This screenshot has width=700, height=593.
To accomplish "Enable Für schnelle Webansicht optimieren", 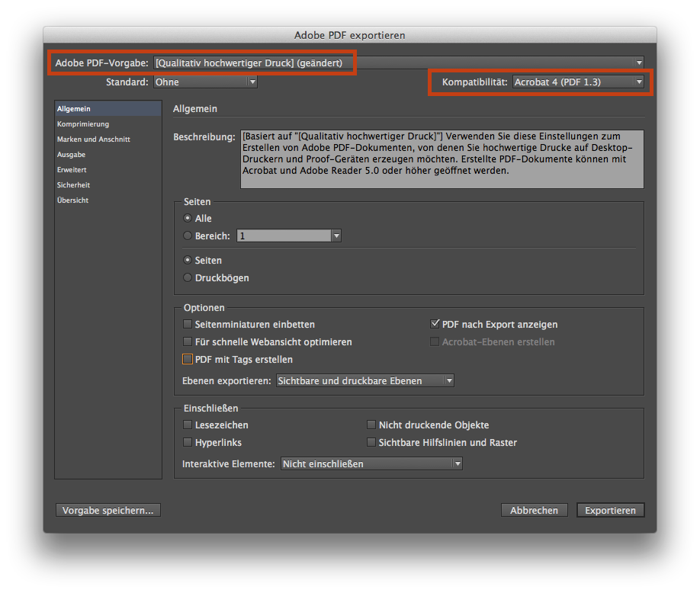I will tap(187, 341).
